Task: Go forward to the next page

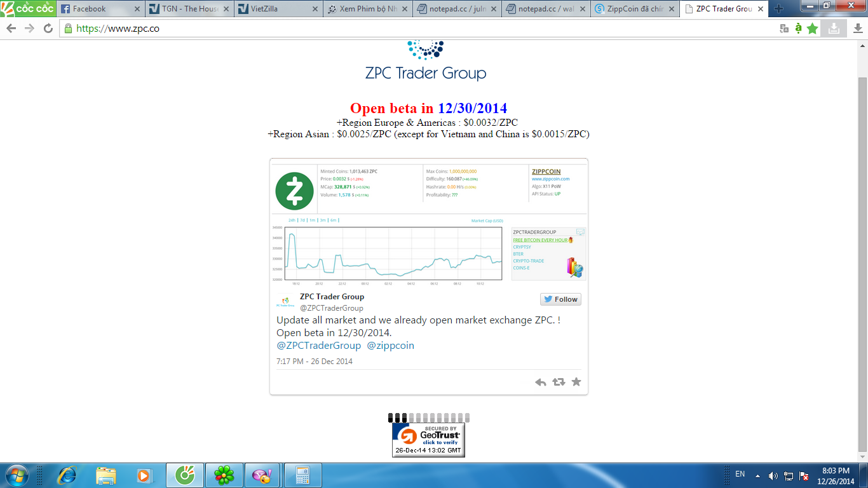Action: 29,29
